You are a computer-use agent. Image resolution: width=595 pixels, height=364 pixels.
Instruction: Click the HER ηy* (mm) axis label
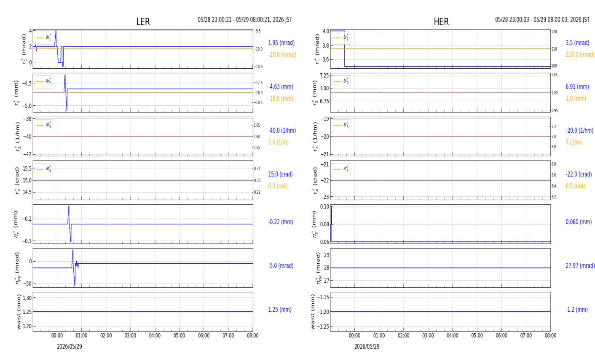pos(314,224)
